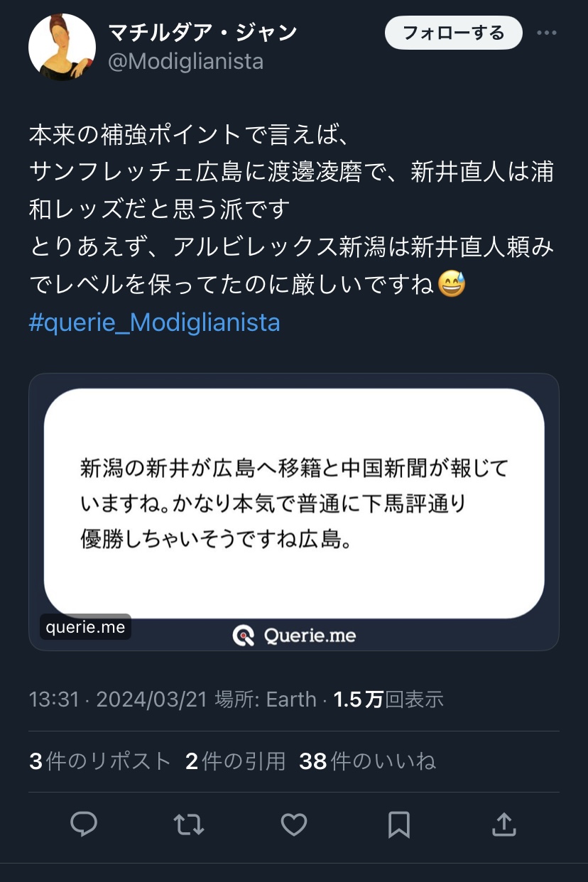
Task: View the 2件の引用 quotes list
Action: click(235, 761)
